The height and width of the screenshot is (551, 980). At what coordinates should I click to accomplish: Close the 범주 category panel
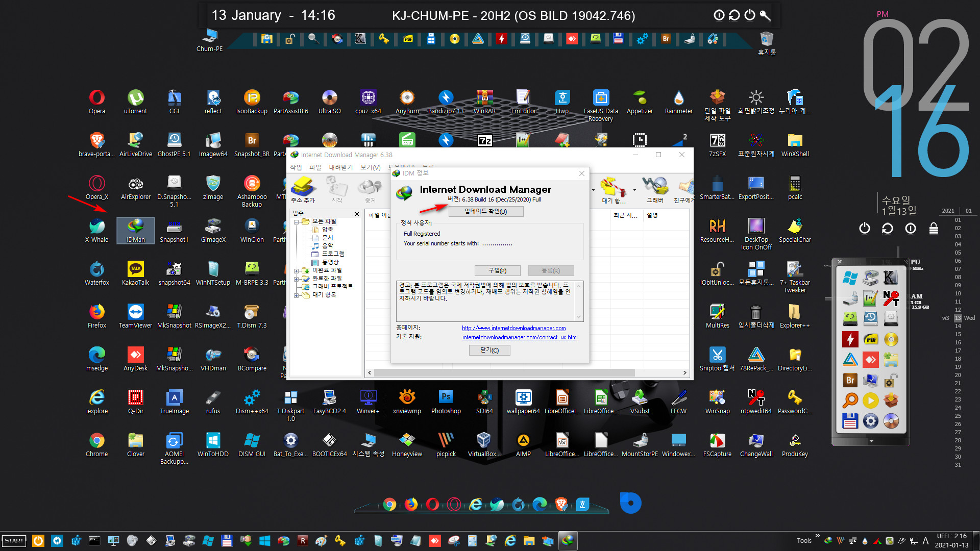357,214
